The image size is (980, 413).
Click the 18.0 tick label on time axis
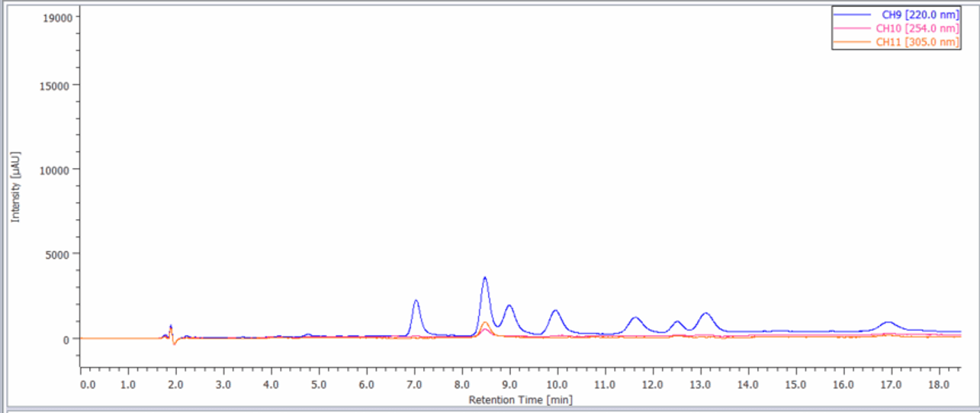(x=938, y=384)
